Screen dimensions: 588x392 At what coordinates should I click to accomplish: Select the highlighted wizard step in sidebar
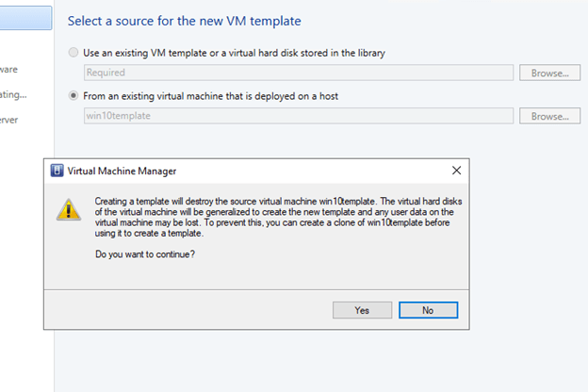coord(25,16)
